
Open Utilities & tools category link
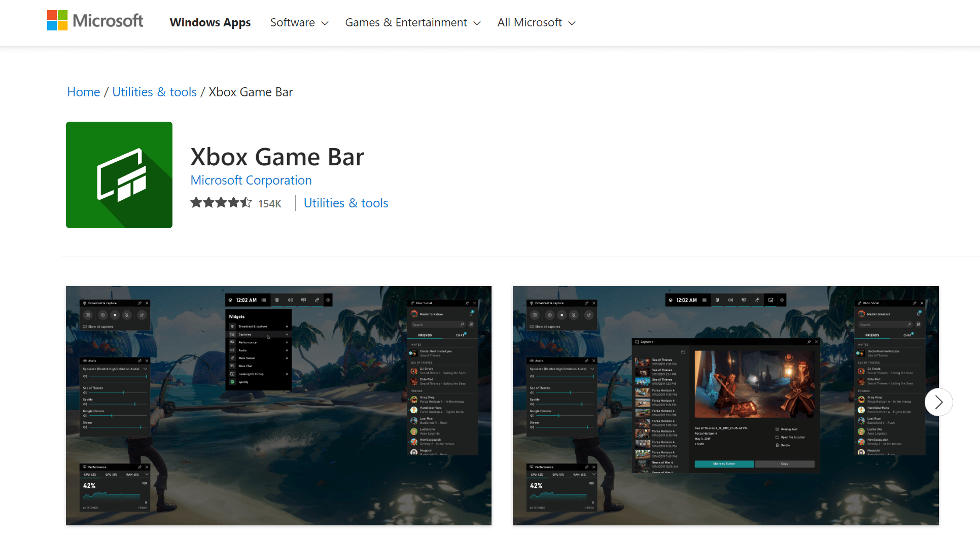[346, 203]
